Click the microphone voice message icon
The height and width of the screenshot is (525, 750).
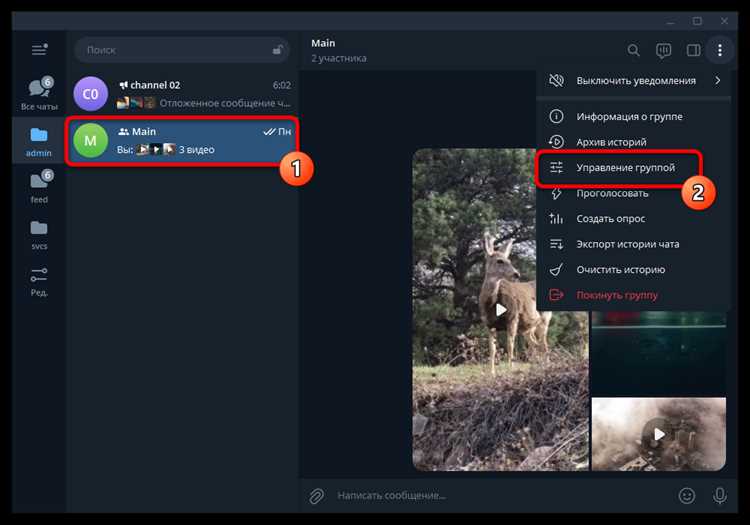coord(720,496)
